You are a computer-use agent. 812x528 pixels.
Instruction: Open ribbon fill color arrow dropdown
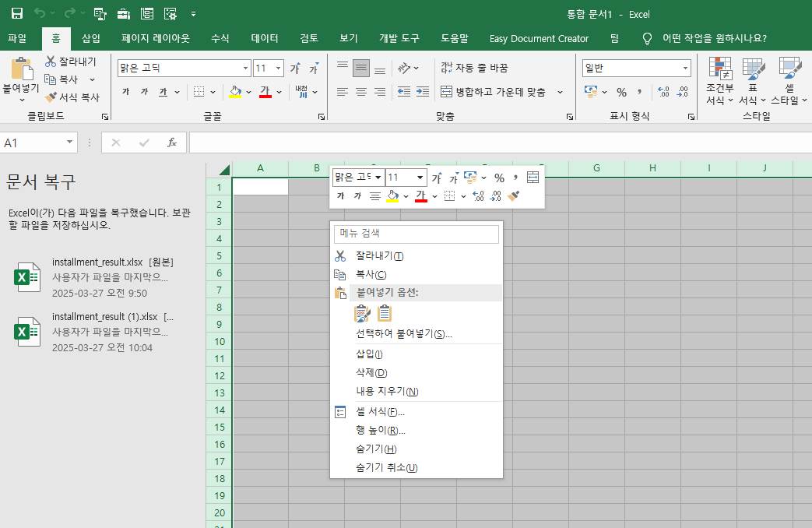[248, 92]
